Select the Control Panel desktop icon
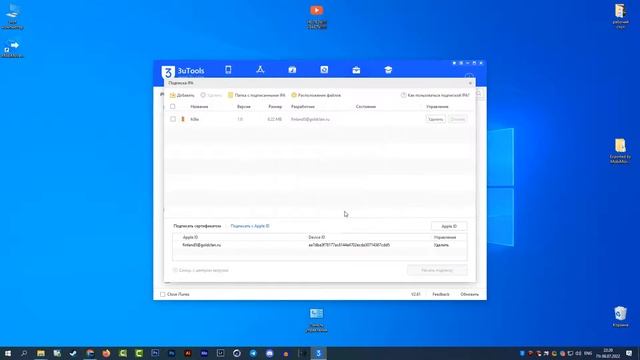This screenshot has height=360, width=640. coord(316,320)
